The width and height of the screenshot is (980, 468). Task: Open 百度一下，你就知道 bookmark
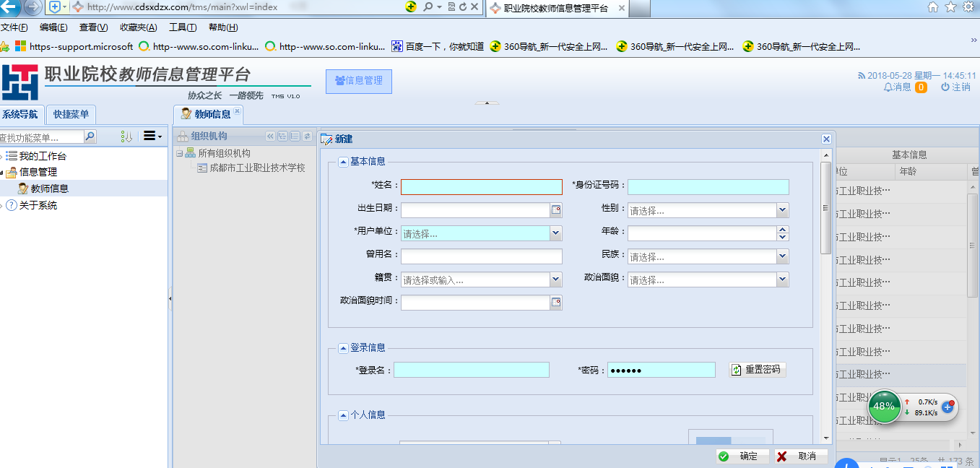pos(438,46)
